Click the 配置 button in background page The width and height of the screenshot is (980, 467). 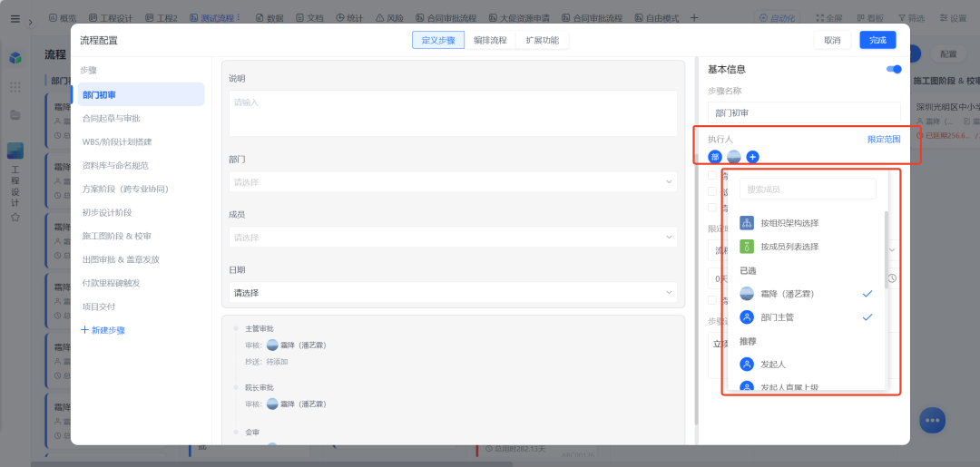(x=948, y=54)
